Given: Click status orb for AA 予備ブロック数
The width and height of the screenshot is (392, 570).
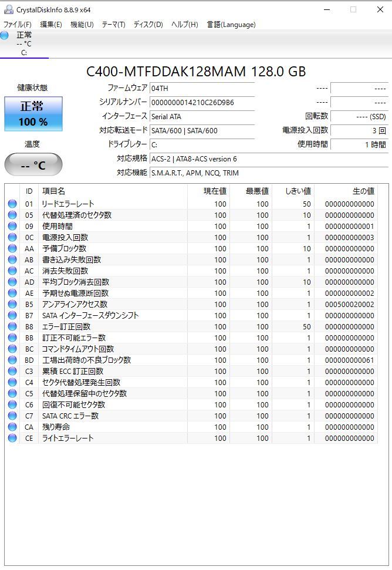Looking at the screenshot, I should click(12, 249).
